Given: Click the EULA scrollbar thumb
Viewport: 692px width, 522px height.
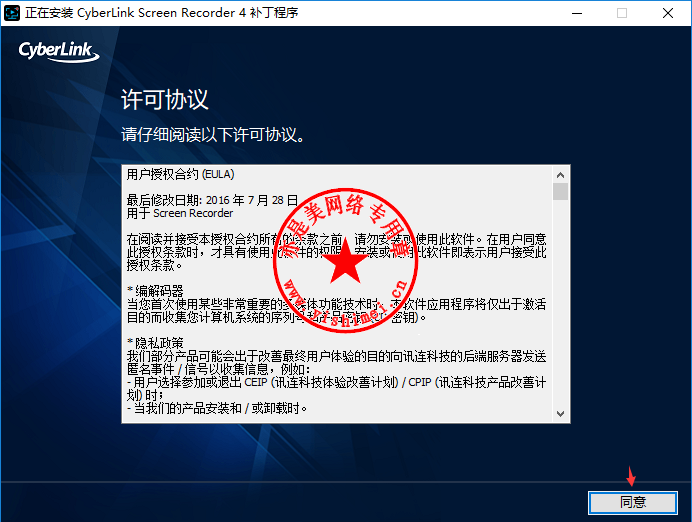Looking at the screenshot, I should tap(560, 192).
